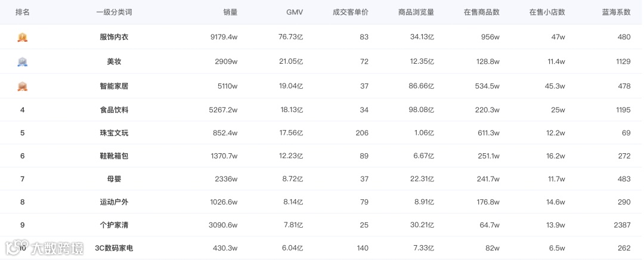The width and height of the screenshot is (644, 260).
Task: Open the 食品饮料 category
Action: point(114,110)
